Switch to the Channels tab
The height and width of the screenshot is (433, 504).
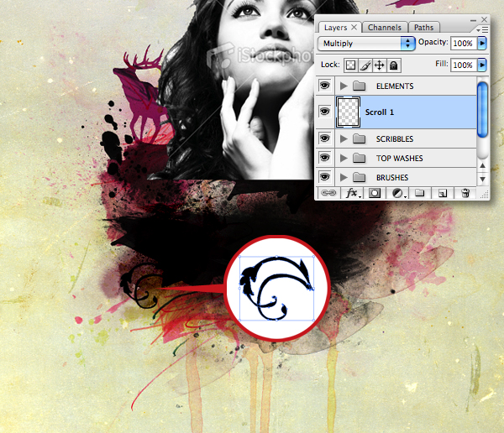385,28
